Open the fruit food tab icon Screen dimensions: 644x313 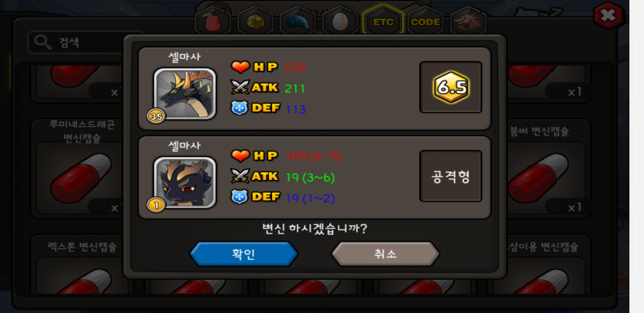tap(213, 21)
